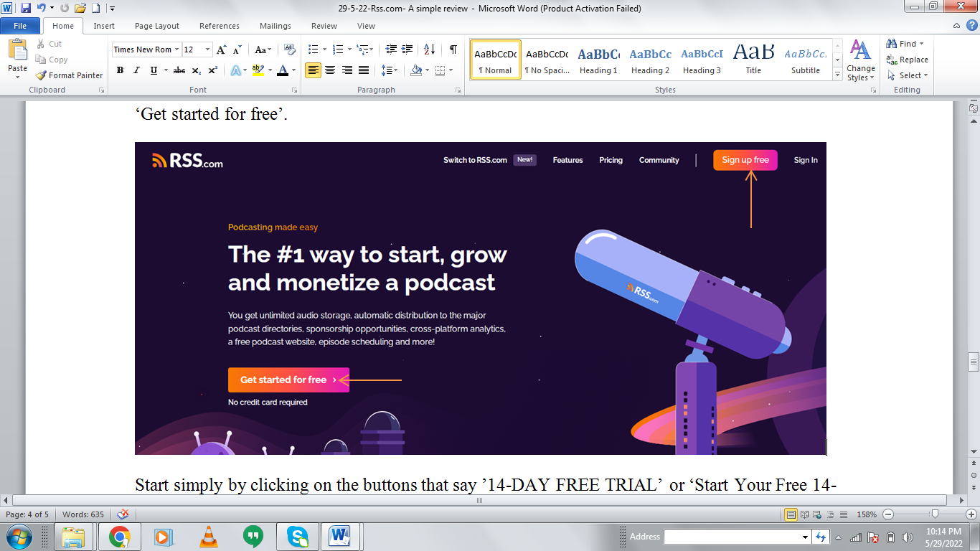The image size is (980, 551).
Task: Apply subscript formatting
Action: point(197,70)
